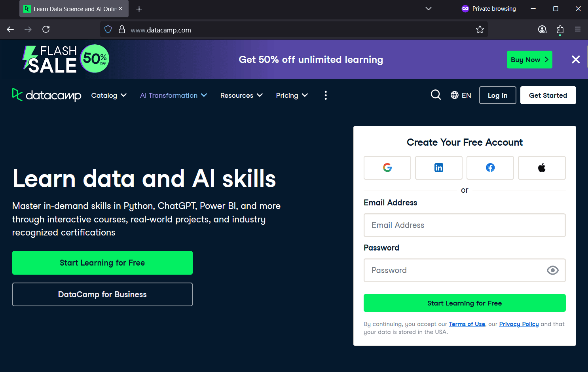
Task: Toggle the bookmark star in address bar
Action: [480, 29]
